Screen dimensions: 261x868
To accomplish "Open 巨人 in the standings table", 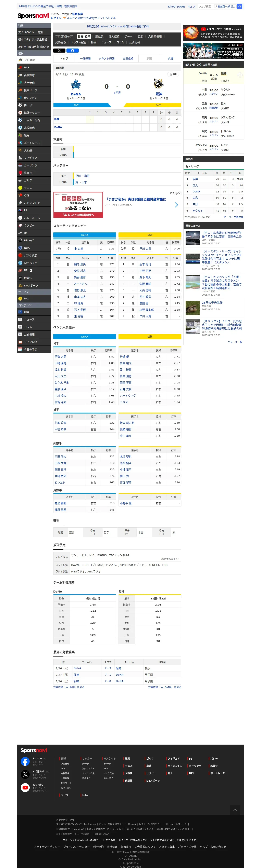I will tap(195, 185).
